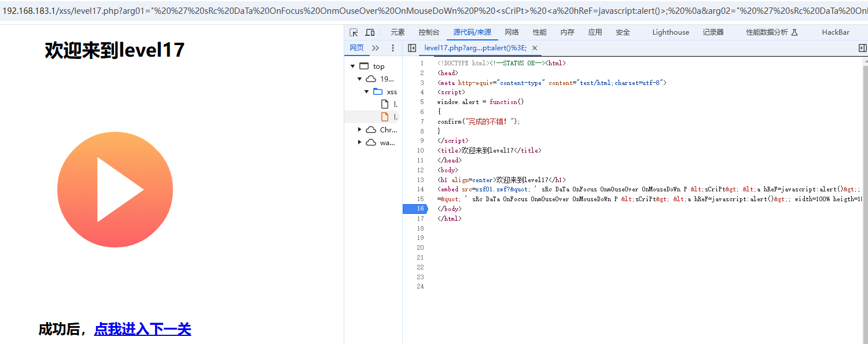Toggle the device toolbar icon
Image resolution: width=868 pixels, height=344 pixels.
[x=370, y=32]
